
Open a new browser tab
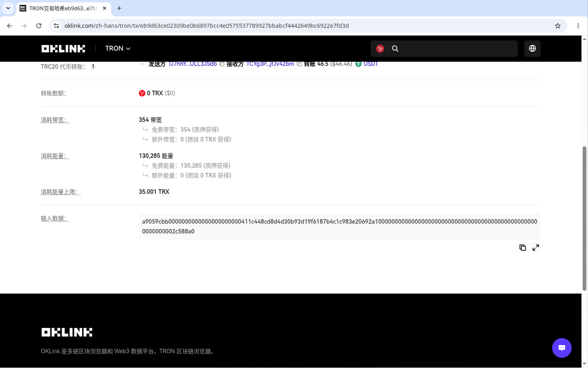(119, 8)
